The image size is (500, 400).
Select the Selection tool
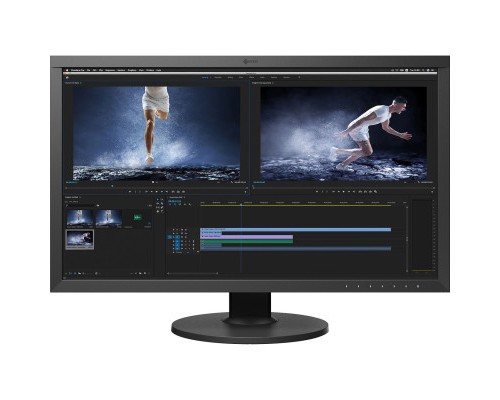point(158,200)
